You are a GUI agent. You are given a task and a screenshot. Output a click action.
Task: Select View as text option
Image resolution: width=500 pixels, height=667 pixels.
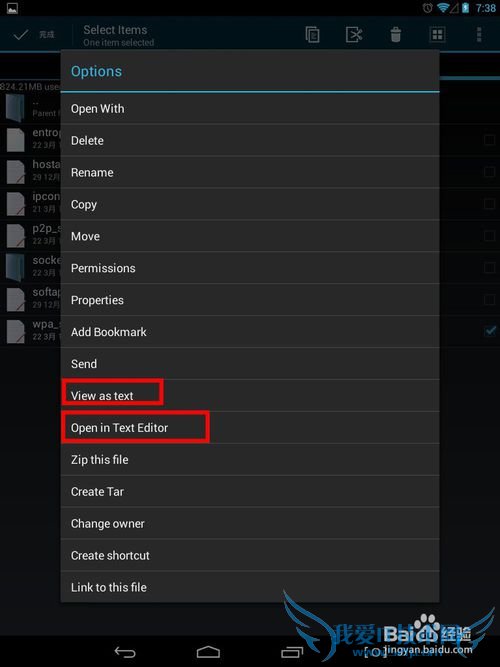250,396
